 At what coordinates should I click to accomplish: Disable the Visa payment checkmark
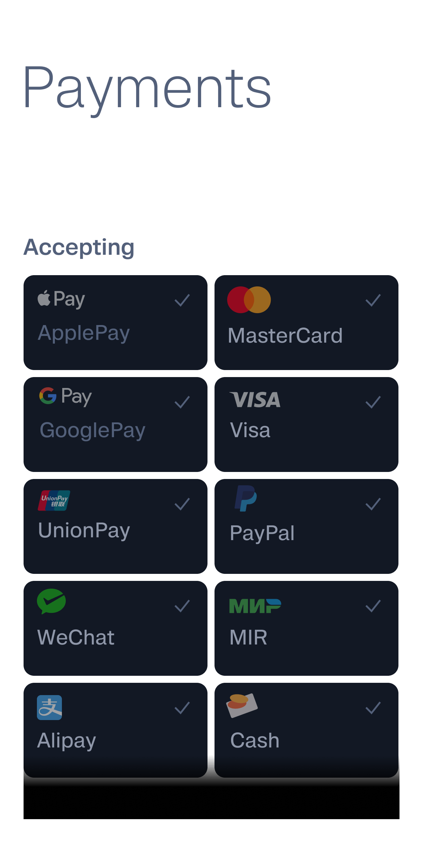[373, 402]
